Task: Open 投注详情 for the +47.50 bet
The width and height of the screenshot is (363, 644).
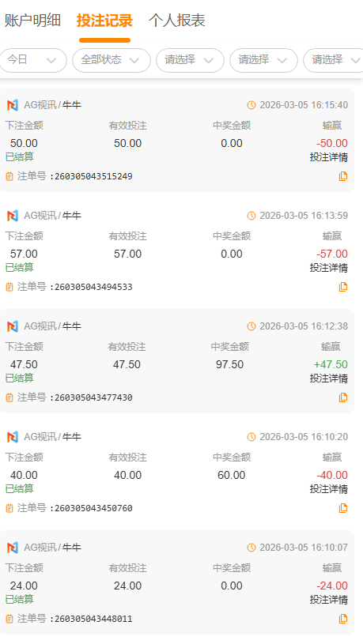Action: click(x=328, y=378)
